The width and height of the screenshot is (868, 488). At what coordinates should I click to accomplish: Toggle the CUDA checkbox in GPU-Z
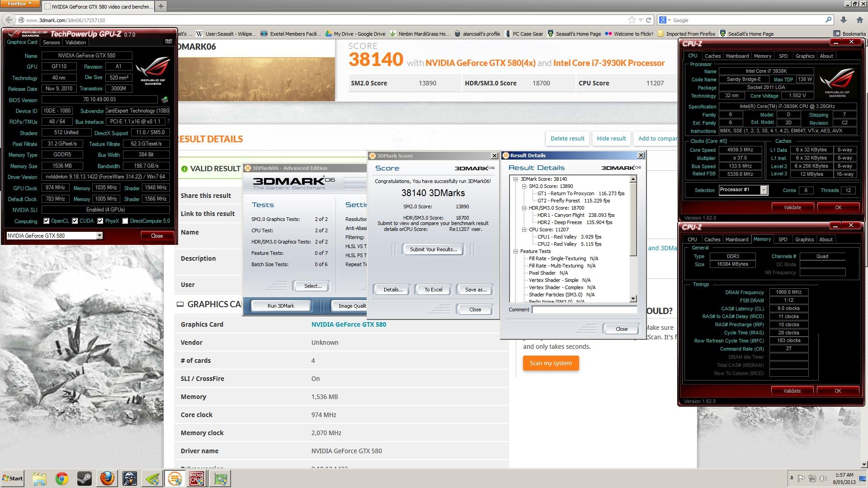pos(75,221)
